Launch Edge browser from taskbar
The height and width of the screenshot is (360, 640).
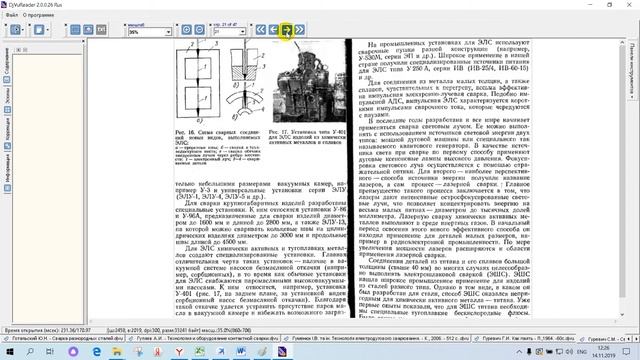pyautogui.click(x=97, y=351)
